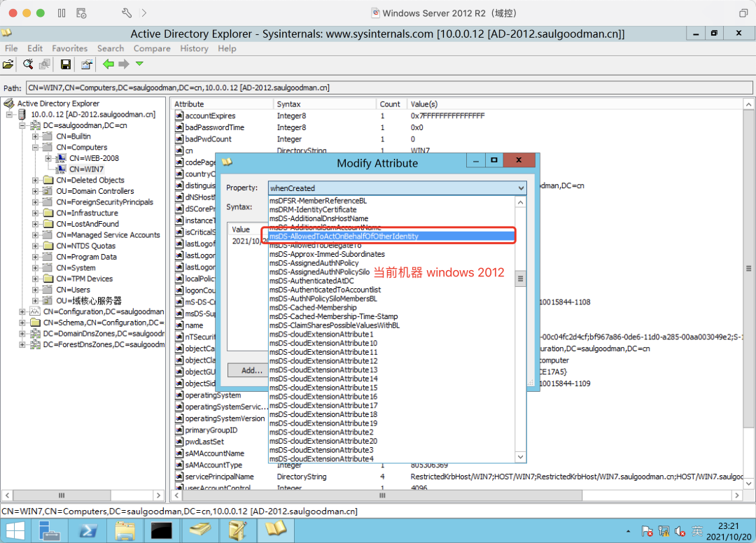Click the dropdown list scroll-up arrow
This screenshot has height=543, width=756.
(x=520, y=202)
